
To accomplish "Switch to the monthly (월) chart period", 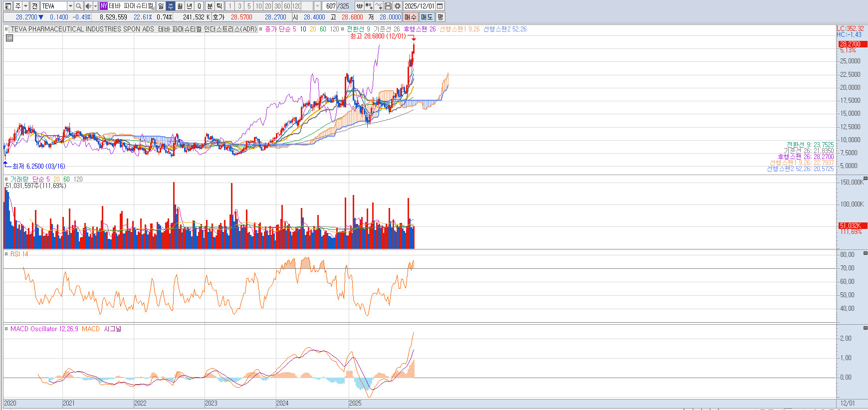I will (x=180, y=6).
